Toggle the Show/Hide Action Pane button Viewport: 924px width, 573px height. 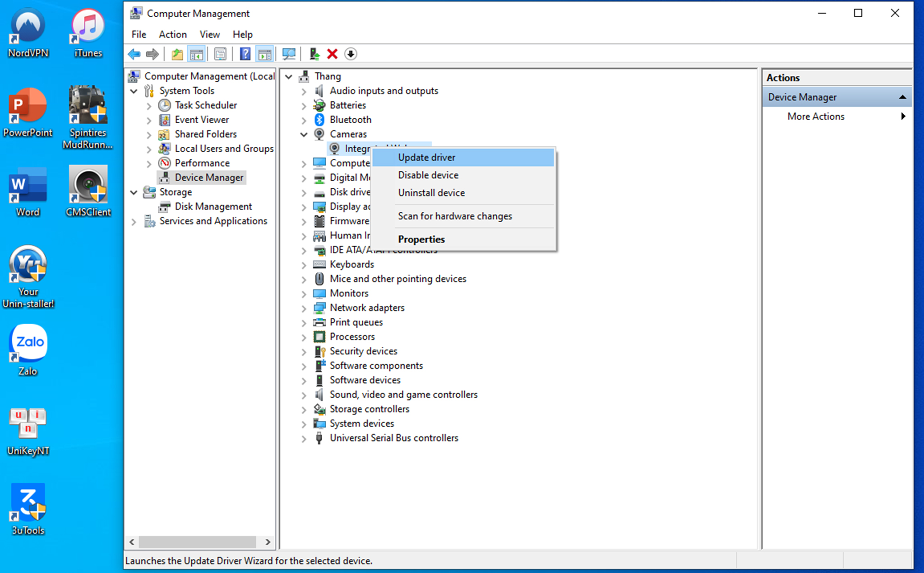(265, 54)
